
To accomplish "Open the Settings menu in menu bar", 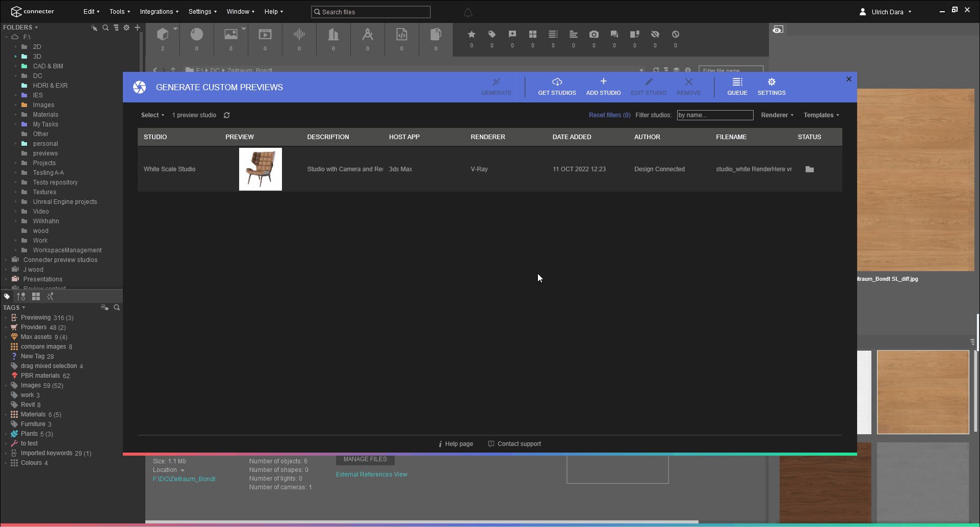I will 202,12.
